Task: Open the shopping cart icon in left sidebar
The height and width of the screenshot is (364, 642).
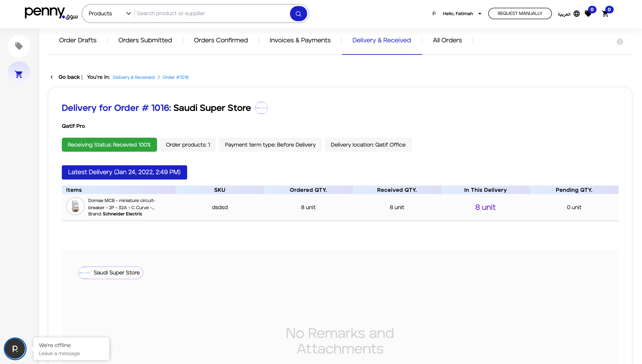Action: coord(19,74)
